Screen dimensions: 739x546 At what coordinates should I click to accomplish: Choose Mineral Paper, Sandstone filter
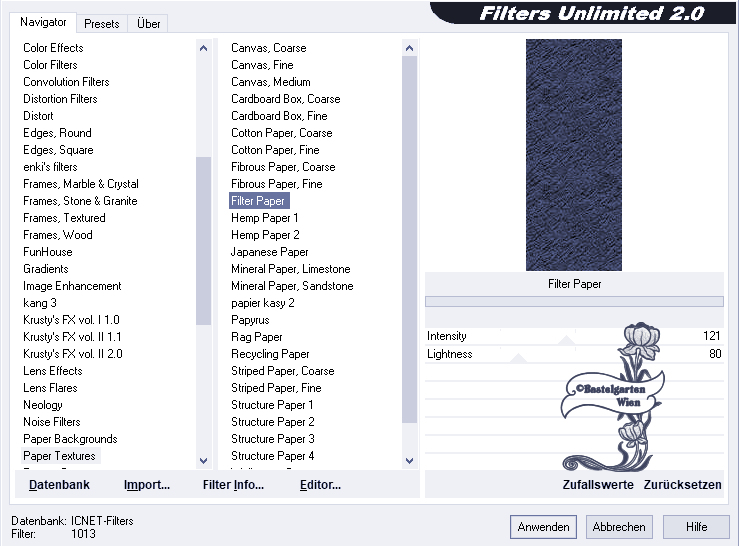(292, 286)
